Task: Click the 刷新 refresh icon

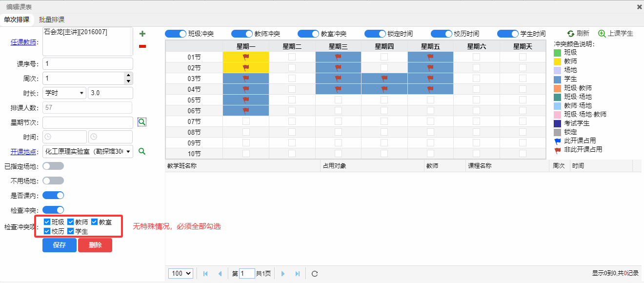Action: (x=570, y=34)
